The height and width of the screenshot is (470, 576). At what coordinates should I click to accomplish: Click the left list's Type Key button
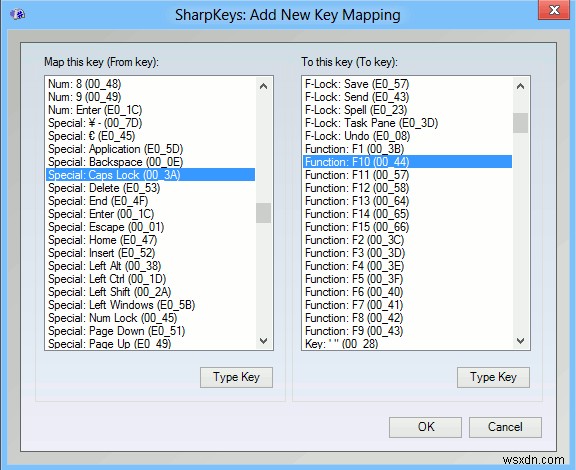(x=236, y=377)
